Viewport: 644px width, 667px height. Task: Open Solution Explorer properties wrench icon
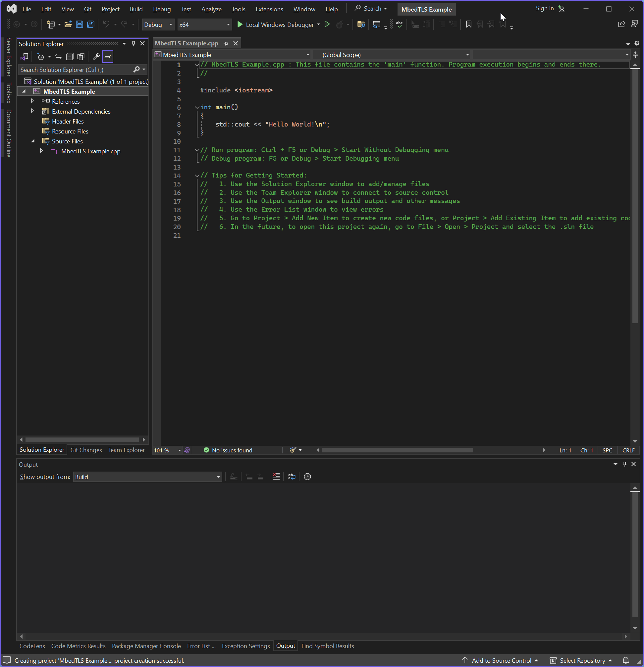pyautogui.click(x=96, y=57)
